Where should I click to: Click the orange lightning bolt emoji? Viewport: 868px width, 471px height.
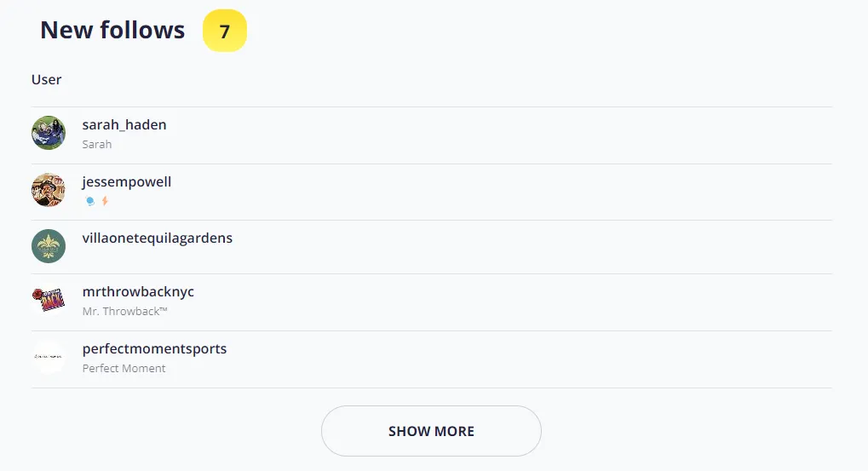[x=105, y=202]
